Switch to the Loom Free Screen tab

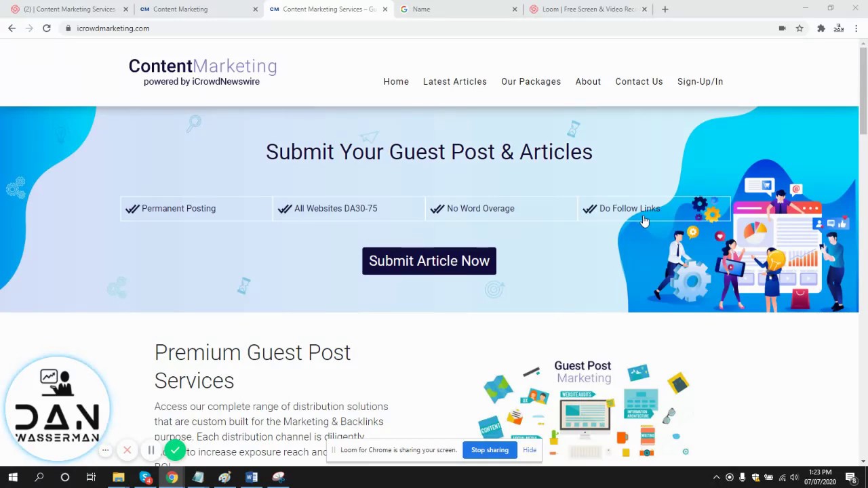589,9
